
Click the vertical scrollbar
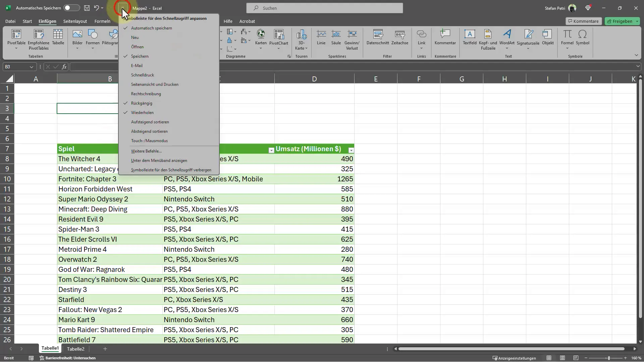640,198
